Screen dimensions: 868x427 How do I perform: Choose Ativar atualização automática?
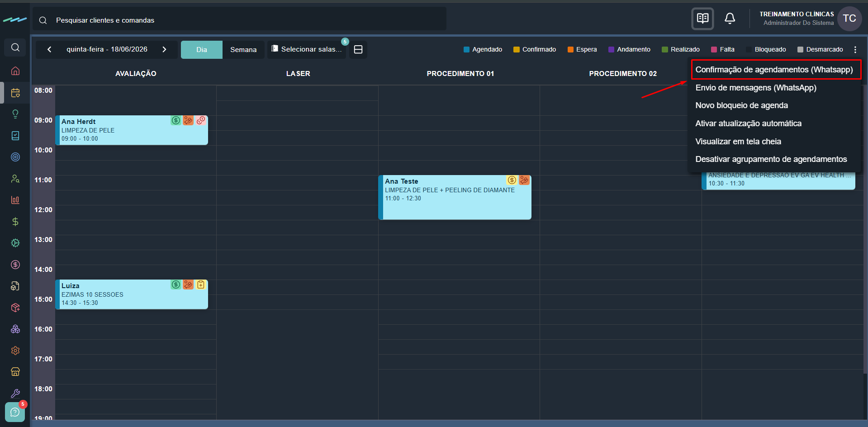[x=748, y=123]
